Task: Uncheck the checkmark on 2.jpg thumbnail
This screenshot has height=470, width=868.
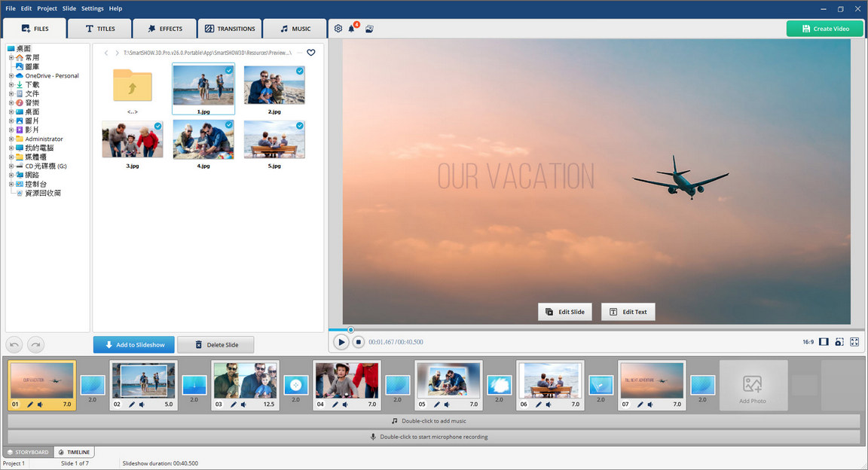Action: 300,71
